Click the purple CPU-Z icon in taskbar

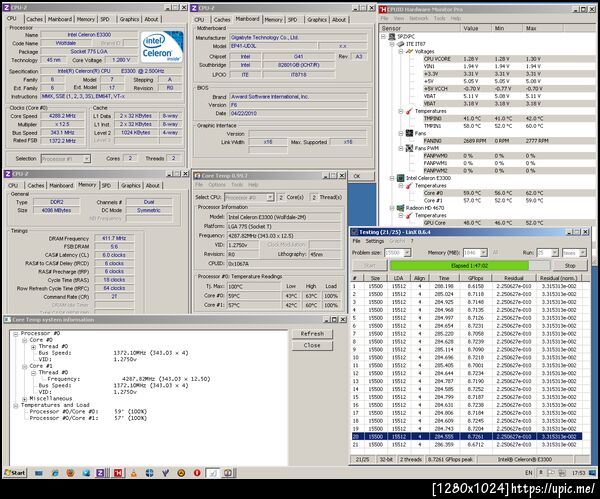pyautogui.click(x=100, y=473)
